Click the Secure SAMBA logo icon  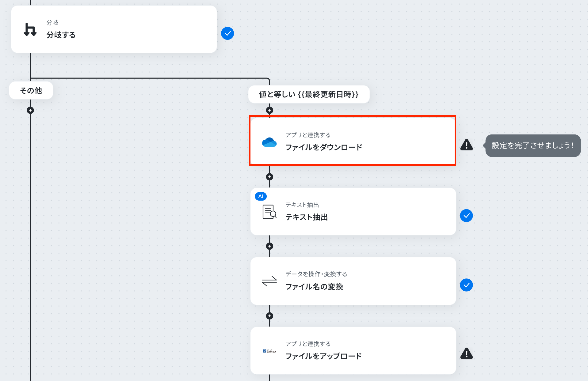coord(269,351)
